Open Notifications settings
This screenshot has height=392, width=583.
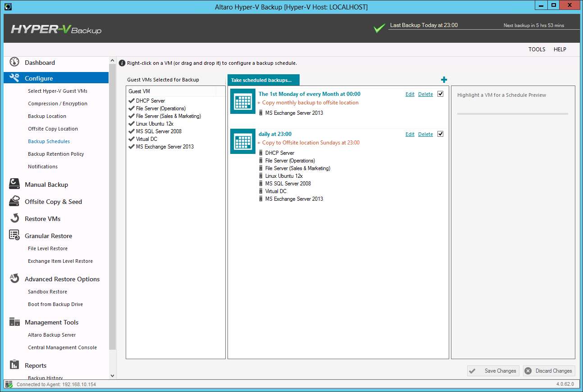click(43, 167)
